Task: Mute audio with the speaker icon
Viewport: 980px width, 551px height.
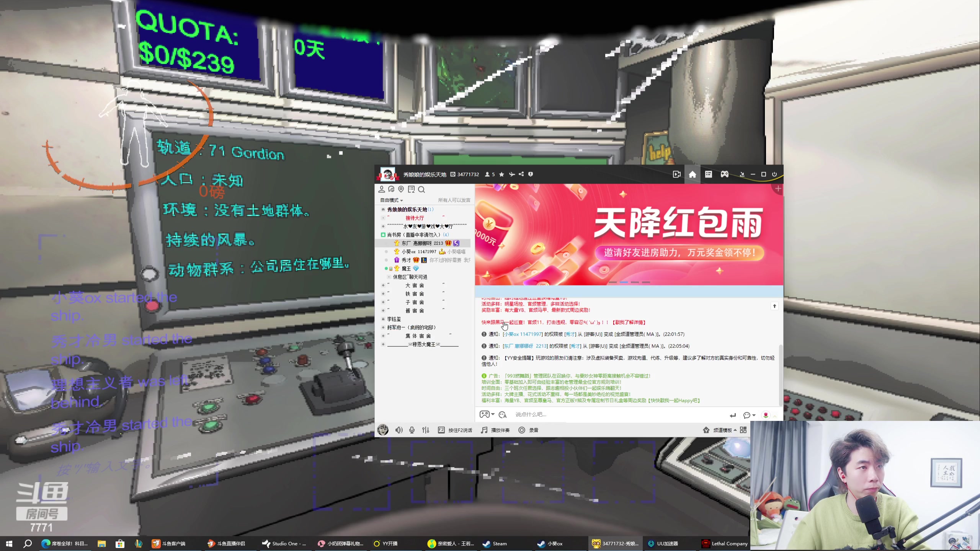Action: 399,430
